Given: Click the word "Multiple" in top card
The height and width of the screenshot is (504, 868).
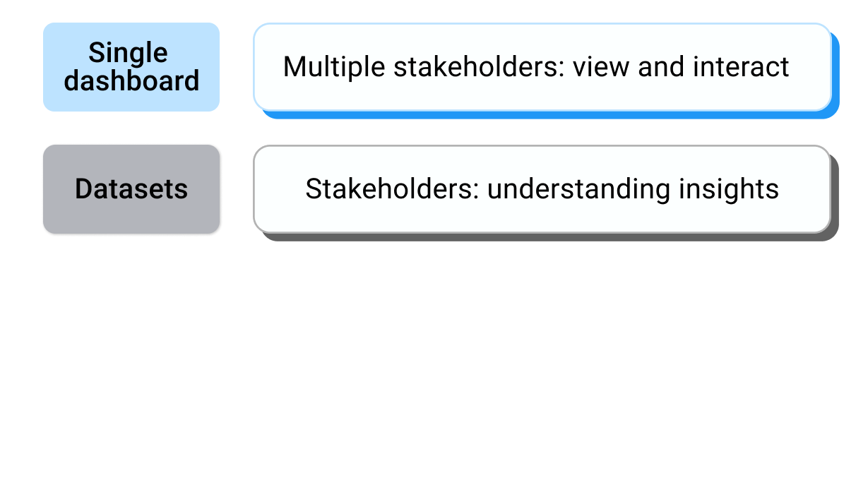Looking at the screenshot, I should (x=334, y=67).
